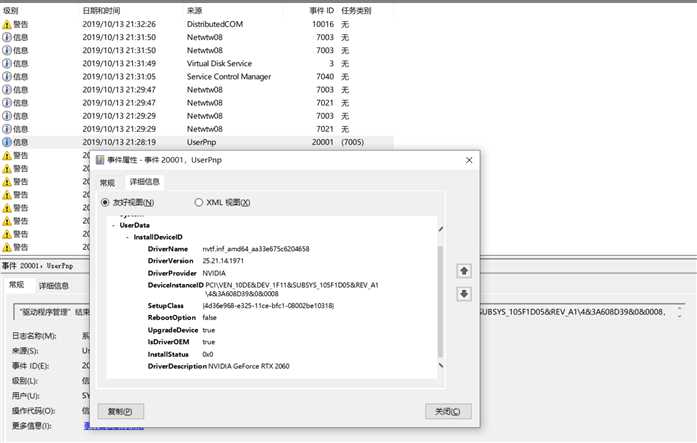The height and width of the screenshot is (443, 697).
Task: Click the SetupClass GUID value
Action: coord(268,306)
